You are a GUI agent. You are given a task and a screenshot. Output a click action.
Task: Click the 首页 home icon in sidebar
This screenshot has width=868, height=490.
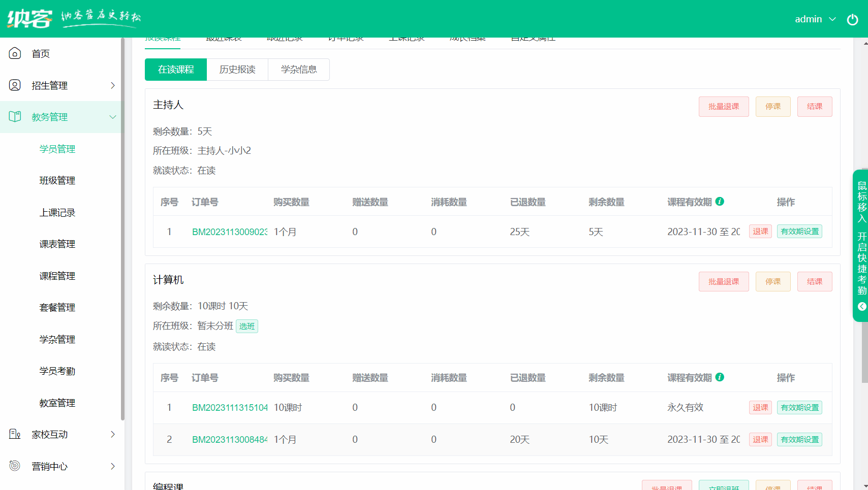[15, 53]
